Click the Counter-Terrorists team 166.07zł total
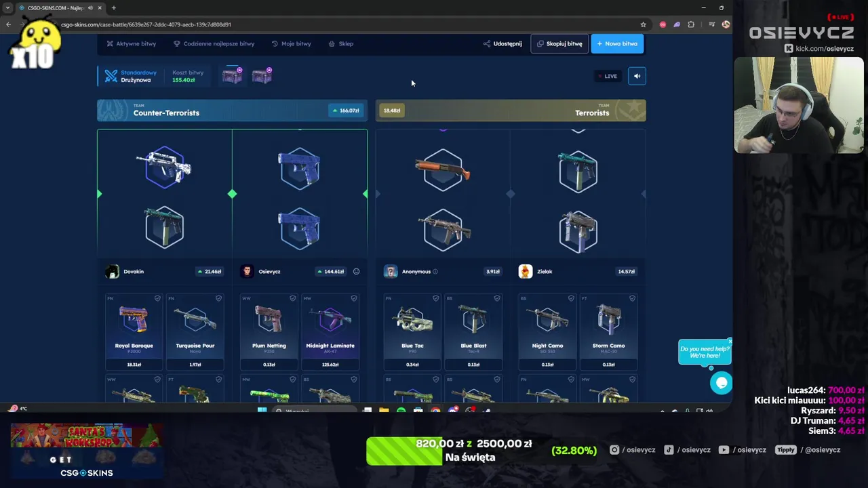This screenshot has height=488, width=868. [x=345, y=110]
